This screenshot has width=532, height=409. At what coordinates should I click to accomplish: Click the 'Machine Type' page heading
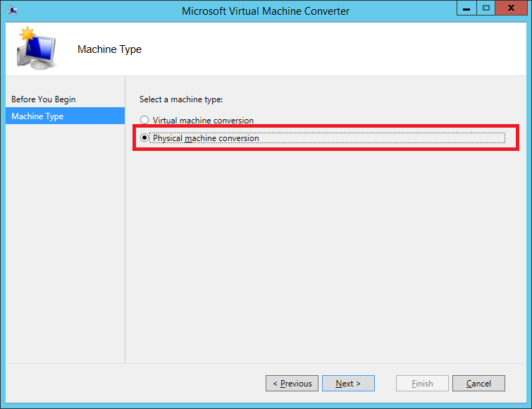109,49
